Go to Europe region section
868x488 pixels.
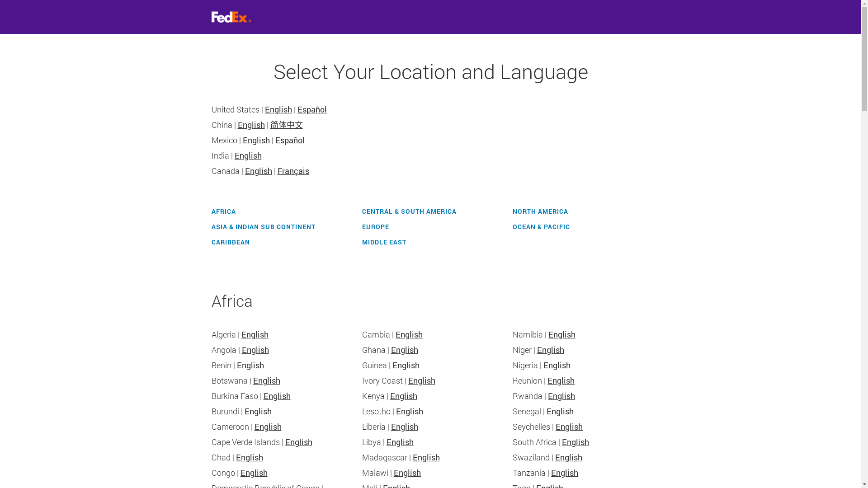(x=375, y=227)
